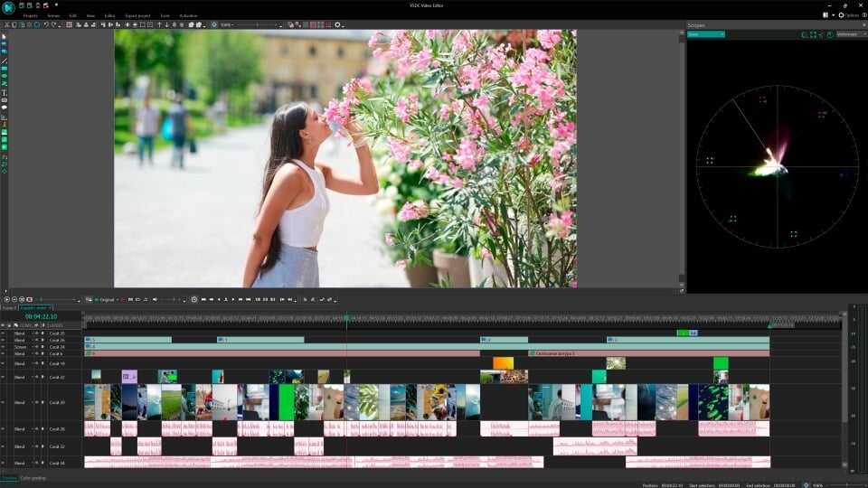868x488 pixels.
Task: Open the Export project menu
Action: pos(138,15)
